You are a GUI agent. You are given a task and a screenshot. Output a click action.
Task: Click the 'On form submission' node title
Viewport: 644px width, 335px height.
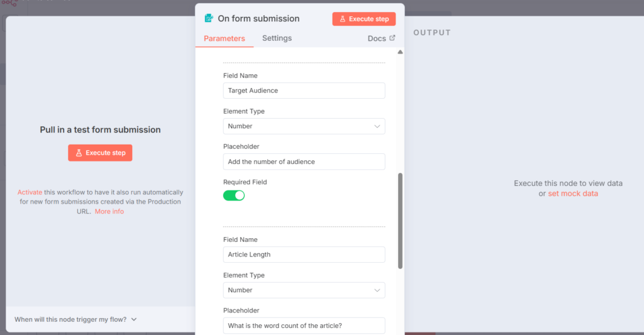click(258, 19)
